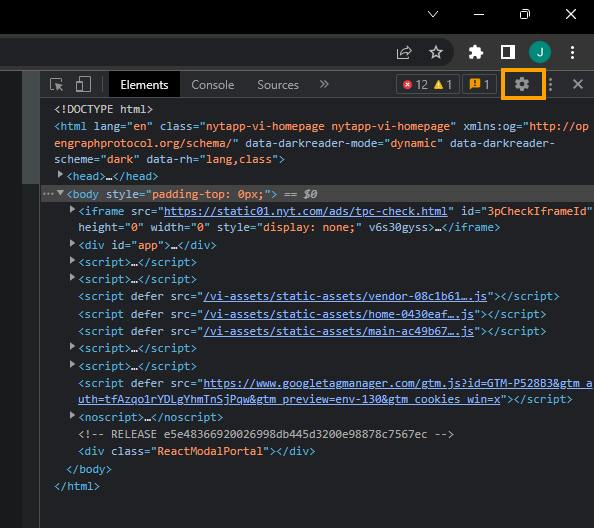Viewport: 594px width, 528px height.
Task: Share this page icon in address bar
Action: [404, 52]
